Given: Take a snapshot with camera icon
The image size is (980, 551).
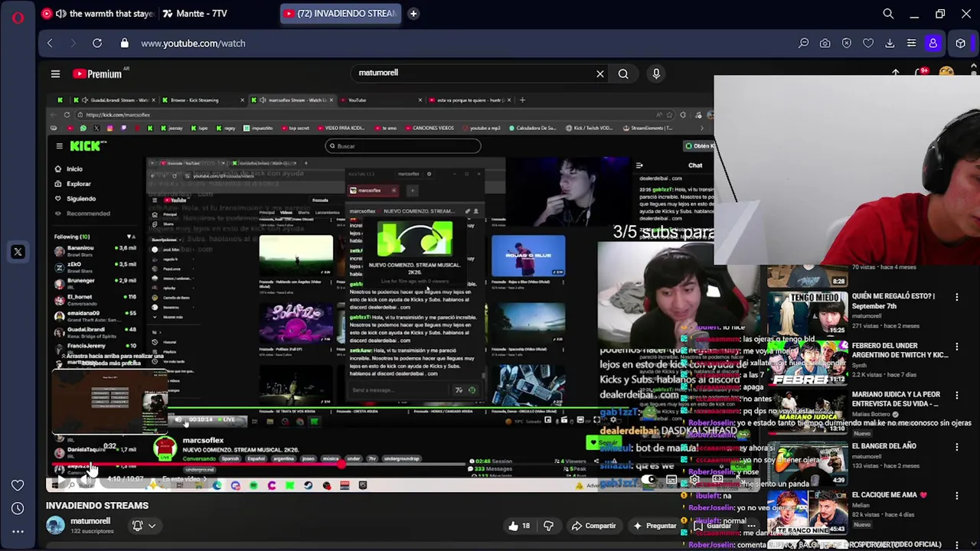Looking at the screenshot, I should coord(825,44).
